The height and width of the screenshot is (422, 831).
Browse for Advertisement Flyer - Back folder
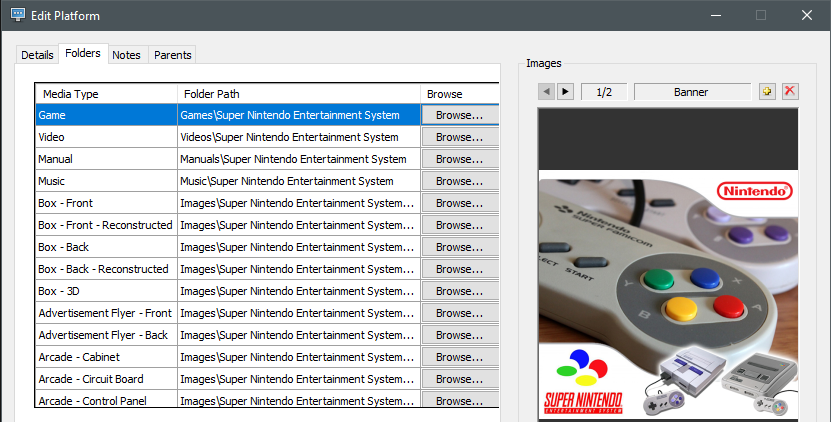point(460,335)
